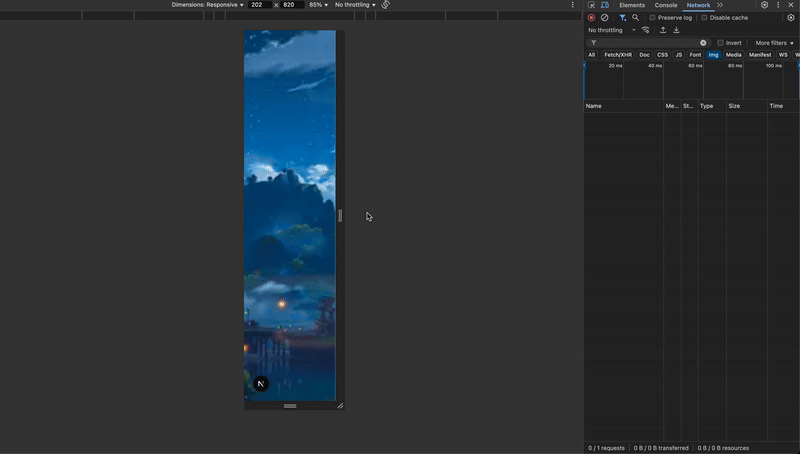The height and width of the screenshot is (454, 800).
Task: Select the Fetch/XHR filter button
Action: [x=617, y=55]
